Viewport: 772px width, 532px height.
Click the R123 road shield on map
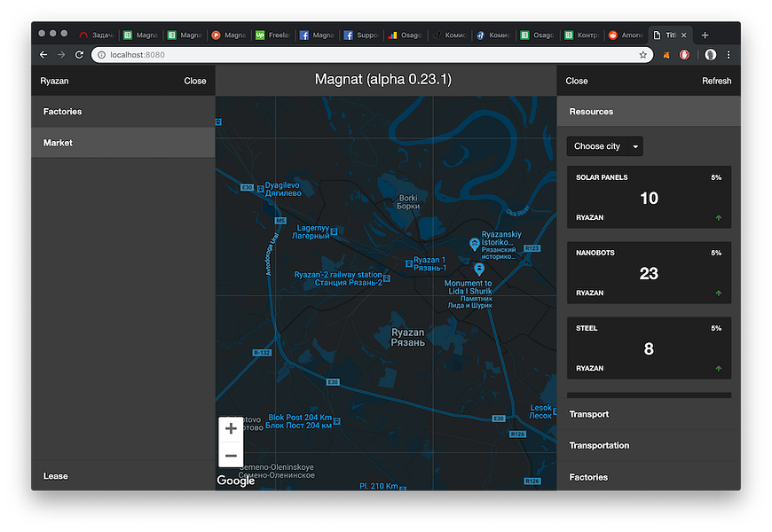532,248
